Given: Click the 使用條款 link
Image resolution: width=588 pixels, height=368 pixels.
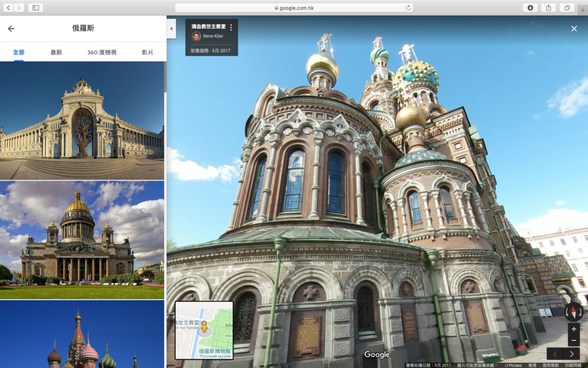Looking at the screenshot, I should [552, 365].
